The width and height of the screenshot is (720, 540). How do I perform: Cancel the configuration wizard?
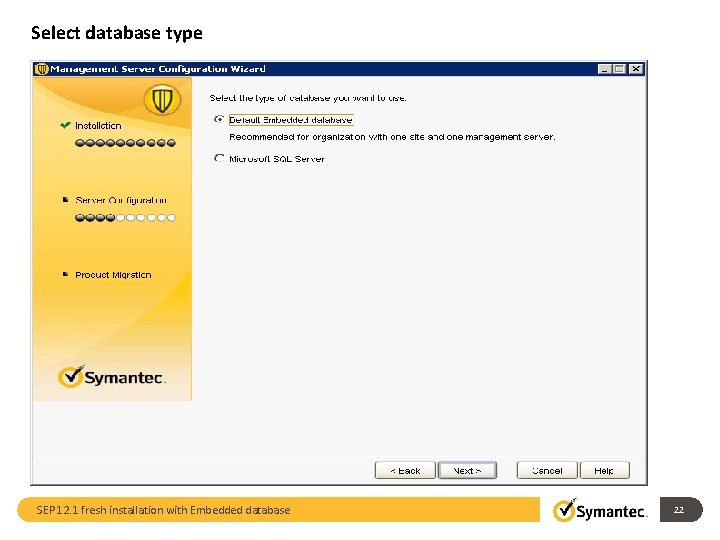546,471
